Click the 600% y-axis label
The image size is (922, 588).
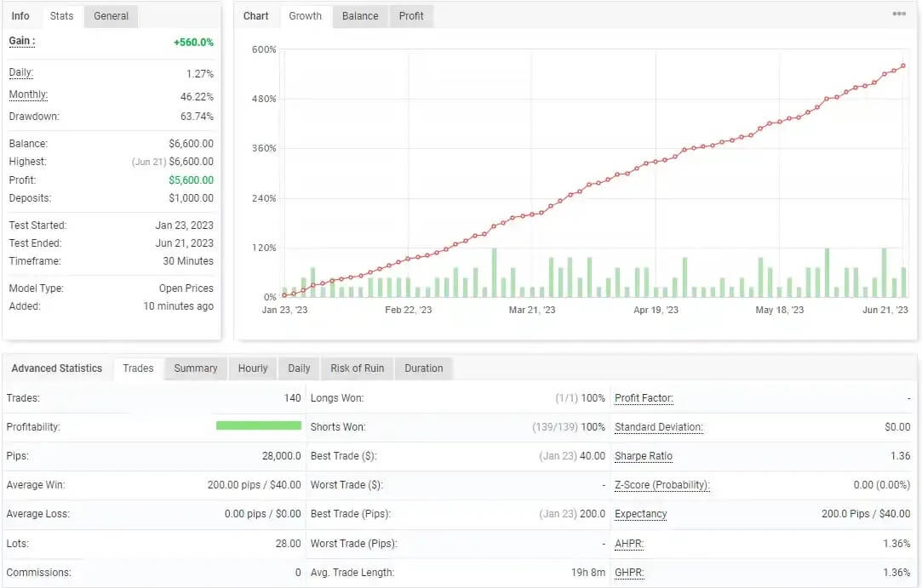[264, 49]
